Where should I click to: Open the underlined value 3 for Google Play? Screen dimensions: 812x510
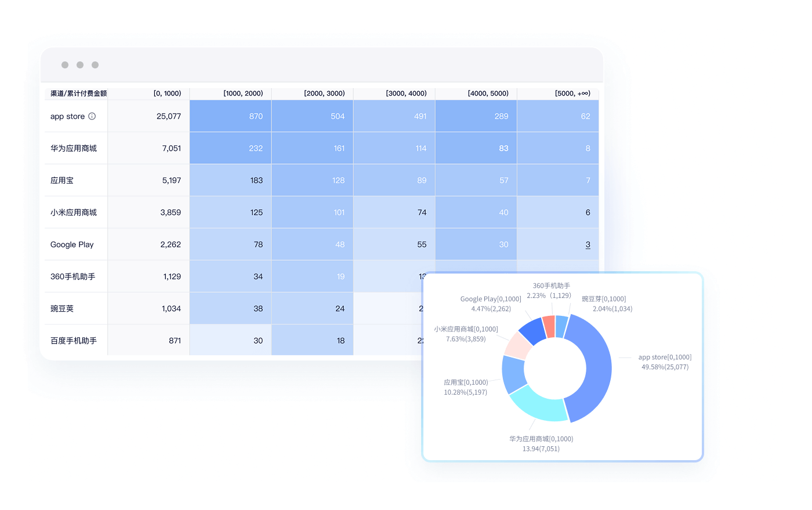click(x=588, y=245)
